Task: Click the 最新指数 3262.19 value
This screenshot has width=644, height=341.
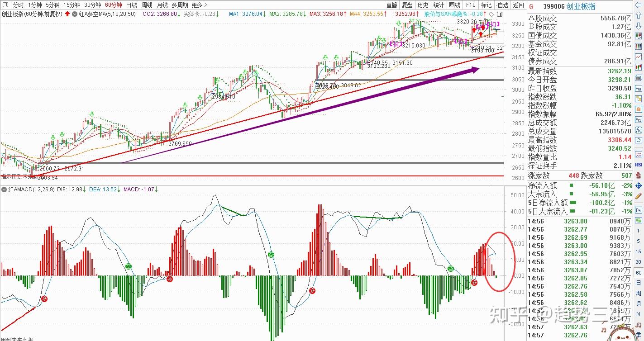Action: click(619, 71)
